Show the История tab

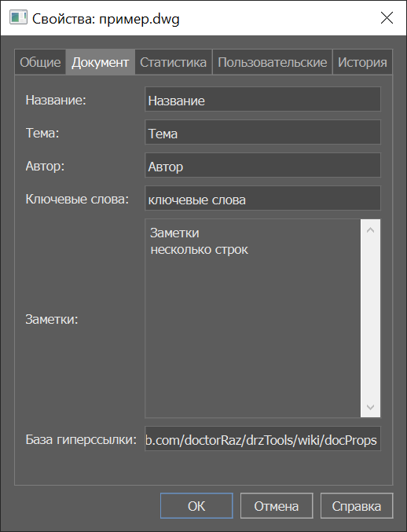(362, 62)
